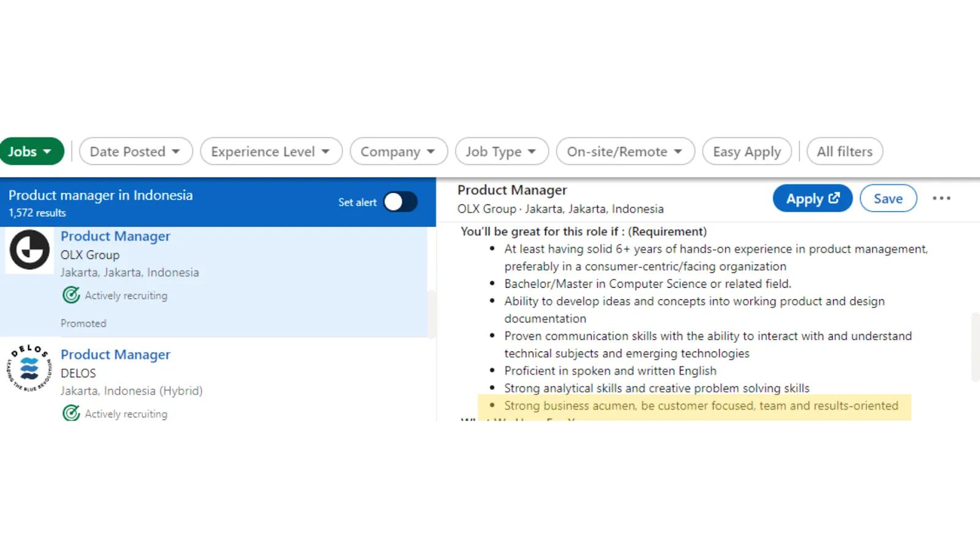Expand the Experience Level filter
Viewport: 980px width, 551px height.
pyautogui.click(x=271, y=151)
